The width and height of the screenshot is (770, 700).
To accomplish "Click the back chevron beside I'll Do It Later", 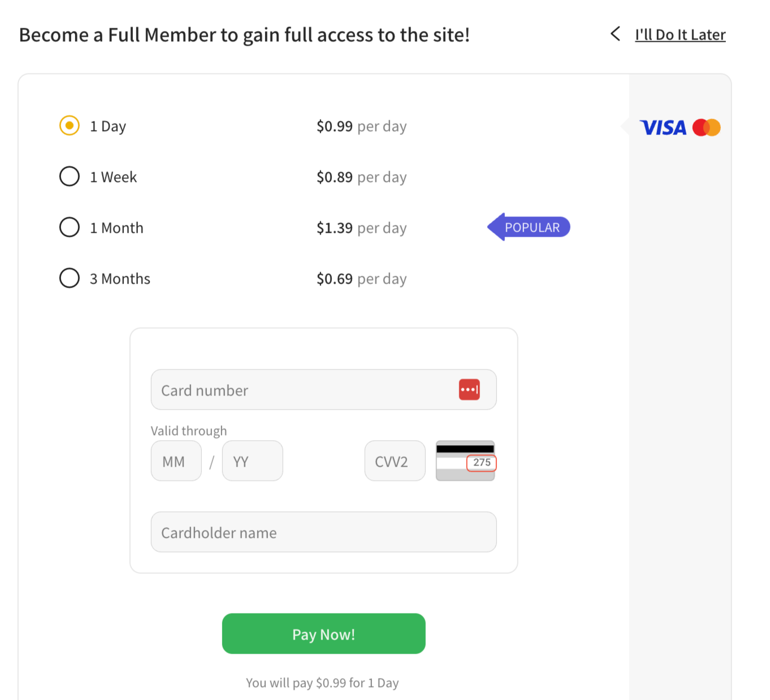I will (616, 34).
